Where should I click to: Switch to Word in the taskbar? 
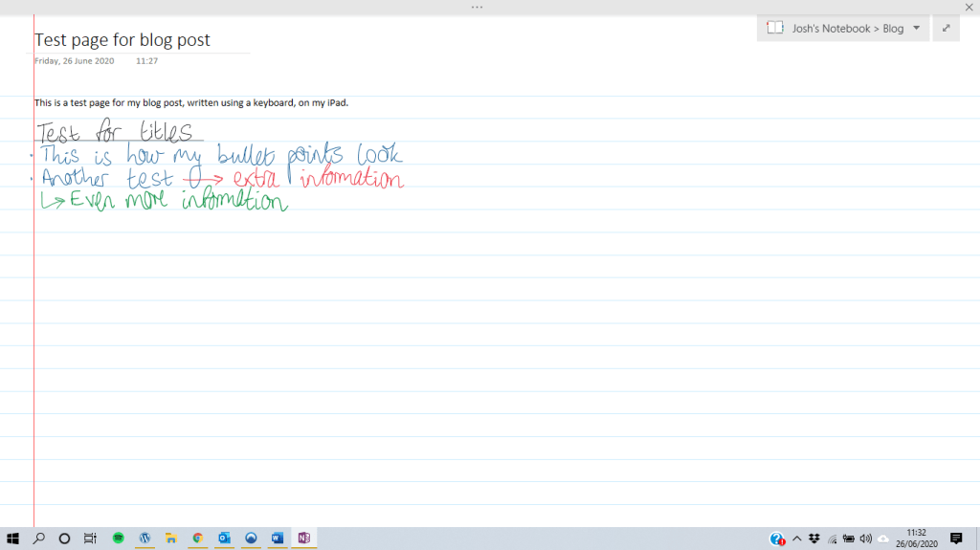coord(278,539)
